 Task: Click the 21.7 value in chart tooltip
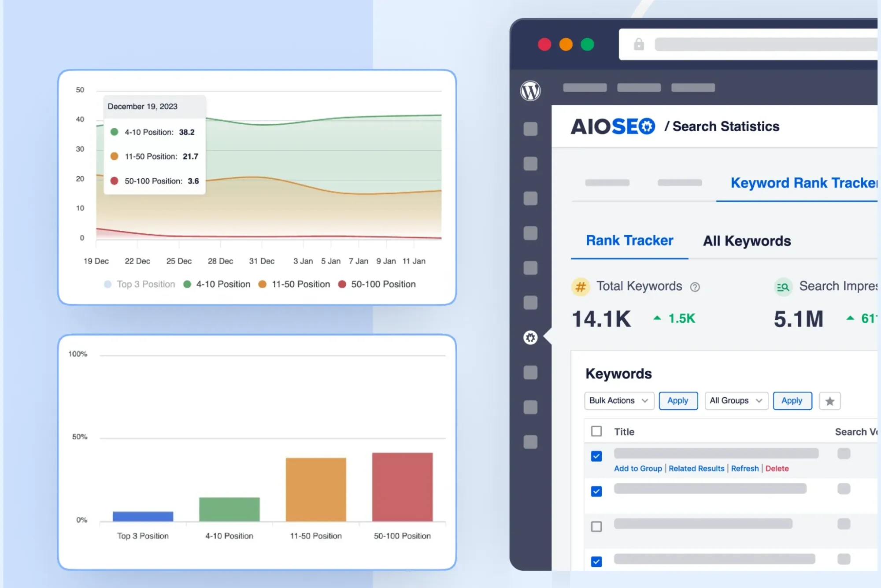pos(191,156)
